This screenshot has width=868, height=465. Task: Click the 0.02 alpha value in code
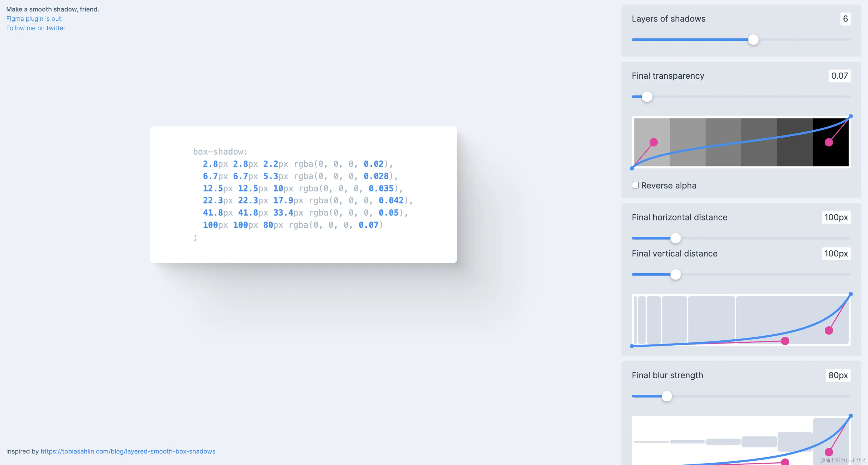coord(373,164)
